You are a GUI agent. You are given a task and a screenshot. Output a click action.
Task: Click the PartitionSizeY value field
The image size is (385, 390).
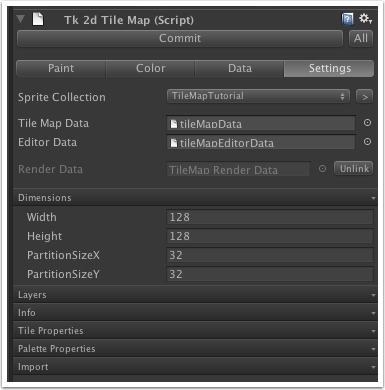(270, 274)
